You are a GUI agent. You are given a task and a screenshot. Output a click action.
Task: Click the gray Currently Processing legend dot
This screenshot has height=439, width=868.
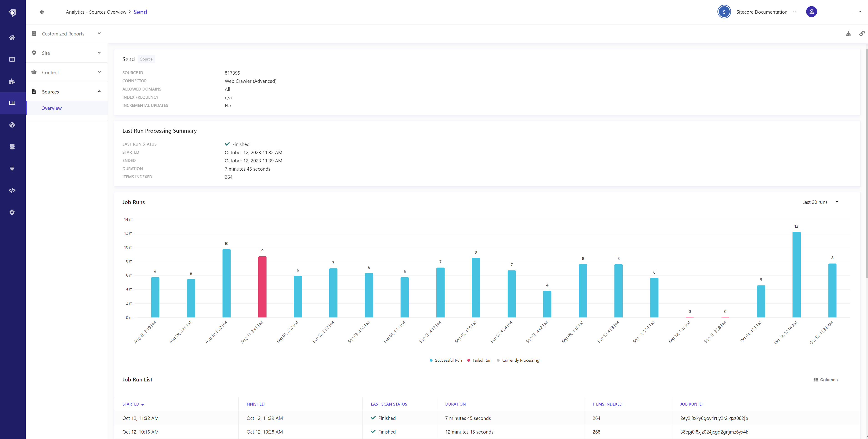pos(498,361)
